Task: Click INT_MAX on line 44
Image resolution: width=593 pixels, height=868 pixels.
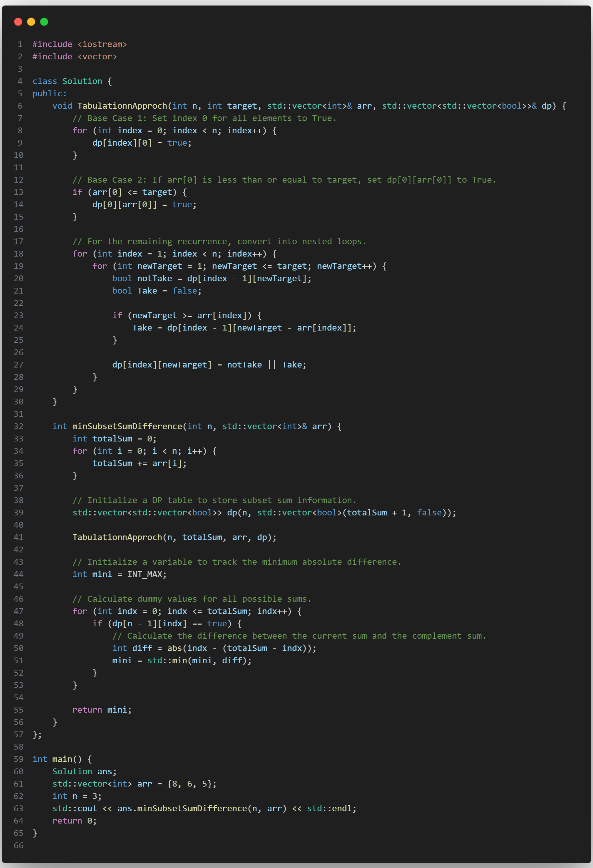Action: pos(144,574)
